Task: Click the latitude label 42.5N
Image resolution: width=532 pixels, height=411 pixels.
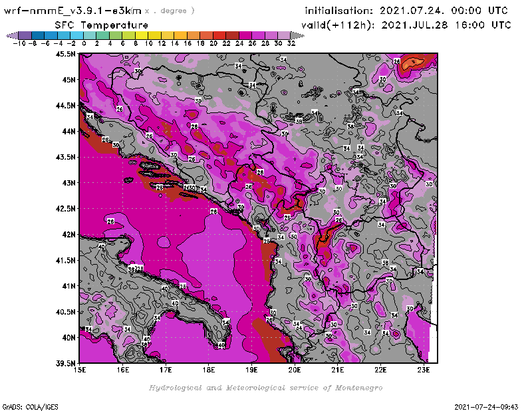Action: tap(65, 209)
